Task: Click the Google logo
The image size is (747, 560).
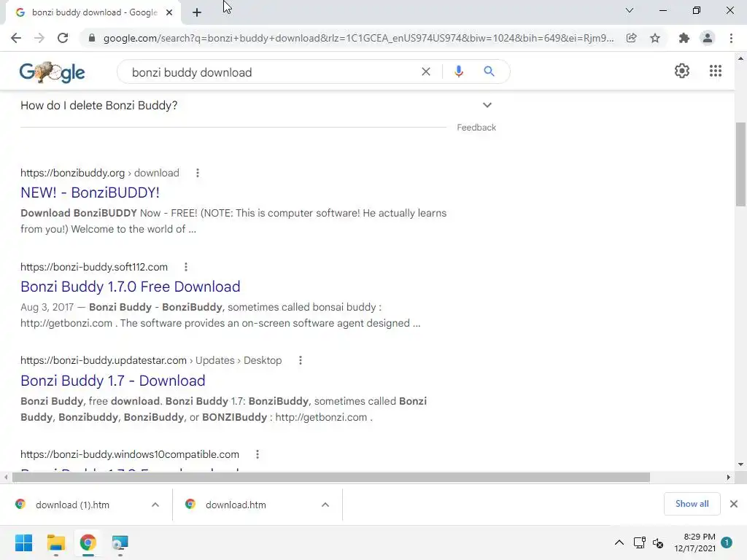Action: point(52,72)
